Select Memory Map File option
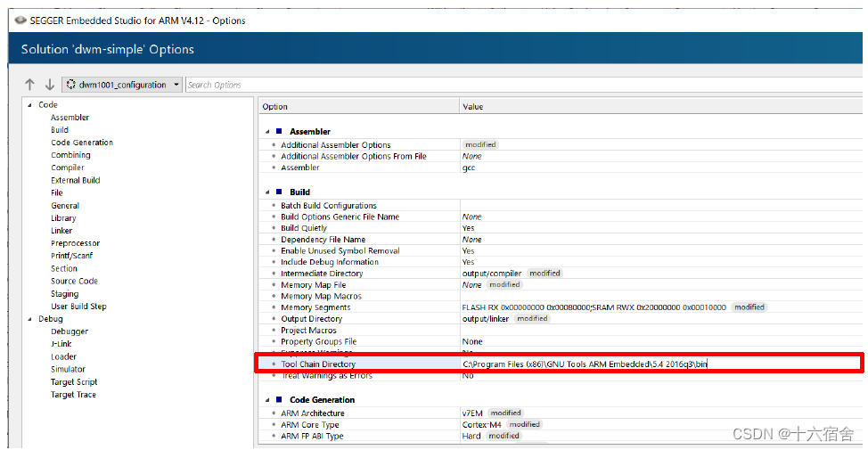This screenshot has height=450, width=868. (314, 285)
